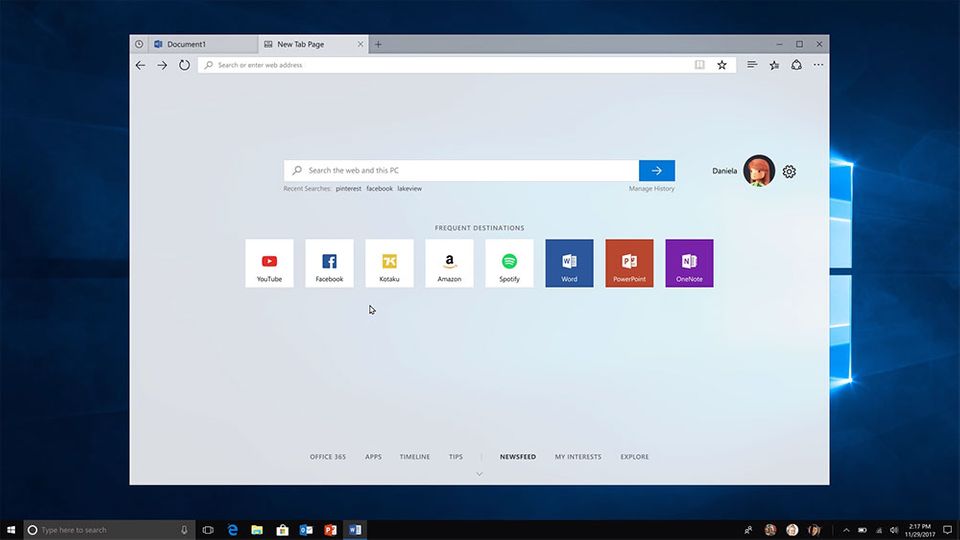Image resolution: width=960 pixels, height=540 pixels.
Task: Click the Manage History link
Action: point(651,189)
